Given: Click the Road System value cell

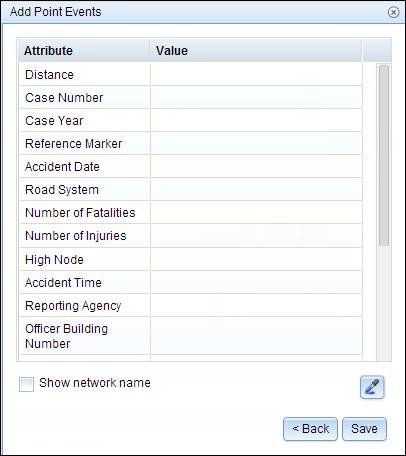Looking at the screenshot, I should click(257, 190).
